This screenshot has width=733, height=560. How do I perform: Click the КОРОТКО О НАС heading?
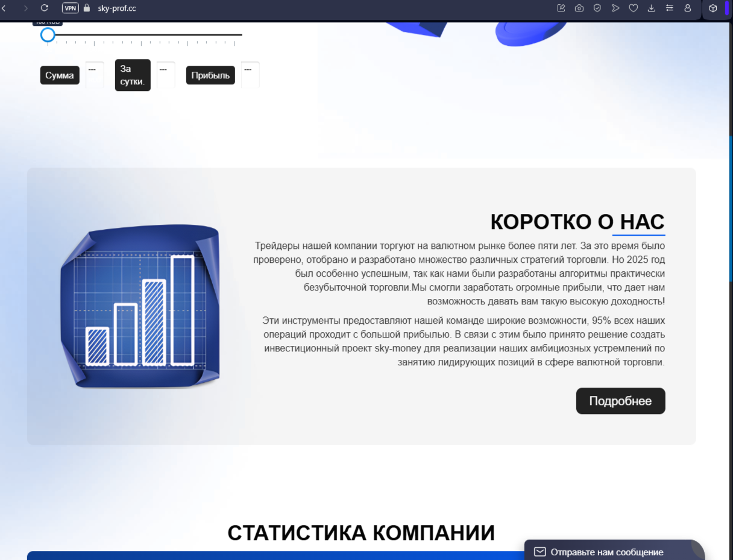(x=577, y=222)
